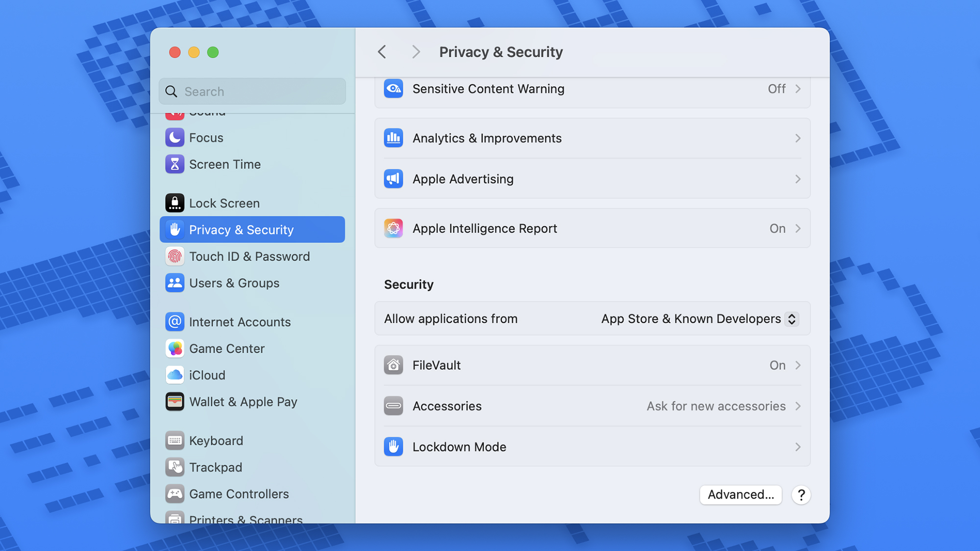Select Wallet & Apple Pay in the sidebar
This screenshot has width=980, height=551.
(x=243, y=402)
